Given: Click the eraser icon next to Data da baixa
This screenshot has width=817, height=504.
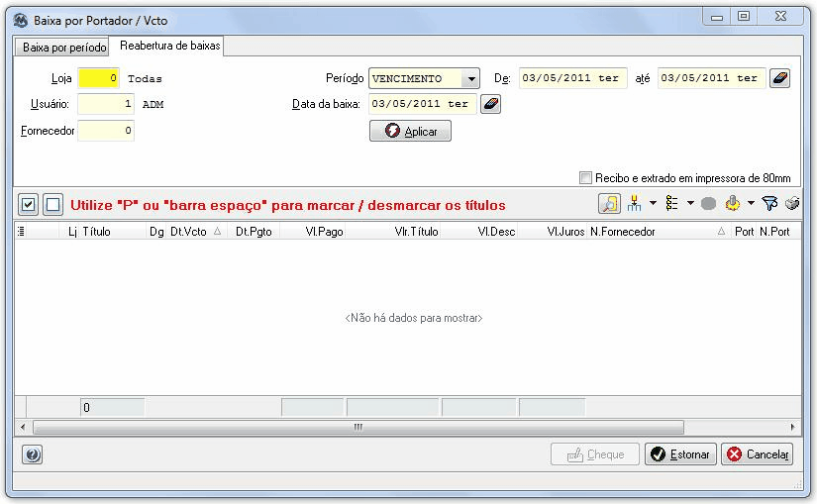Looking at the screenshot, I should (x=490, y=104).
